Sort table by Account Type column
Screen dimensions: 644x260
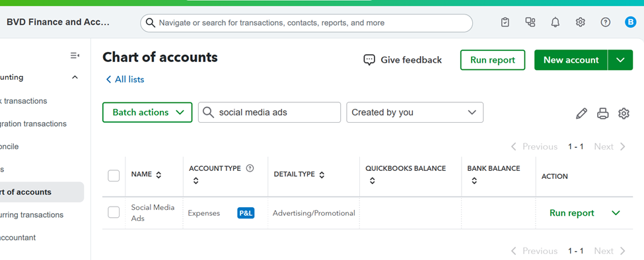point(196,180)
